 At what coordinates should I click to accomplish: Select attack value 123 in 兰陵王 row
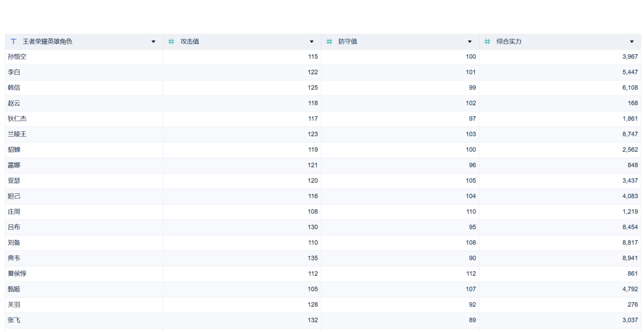313,134
